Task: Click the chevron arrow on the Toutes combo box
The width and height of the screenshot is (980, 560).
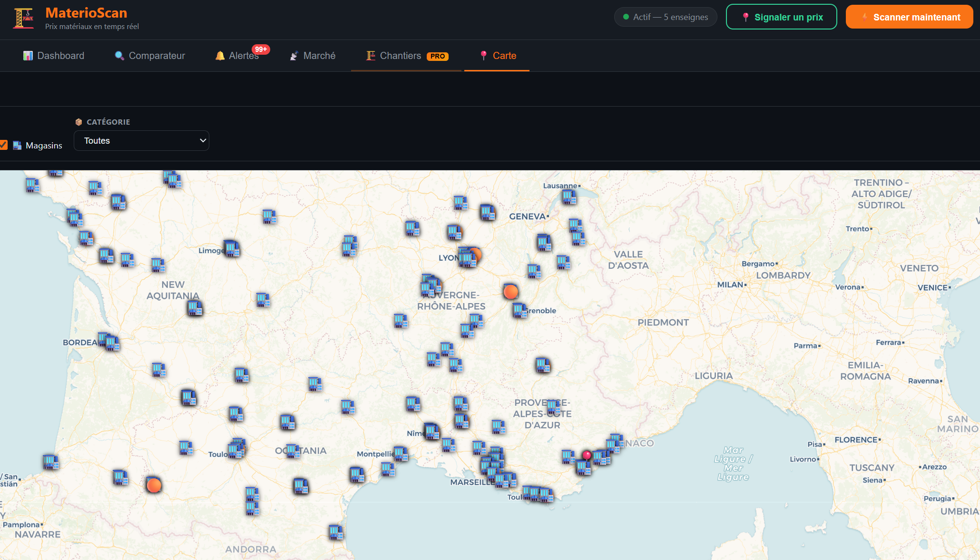Action: pos(203,141)
